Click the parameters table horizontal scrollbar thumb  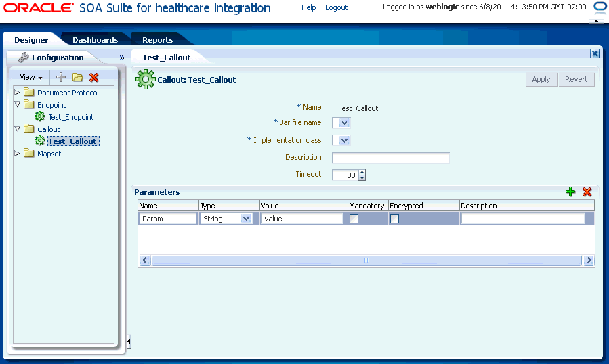pos(366,260)
